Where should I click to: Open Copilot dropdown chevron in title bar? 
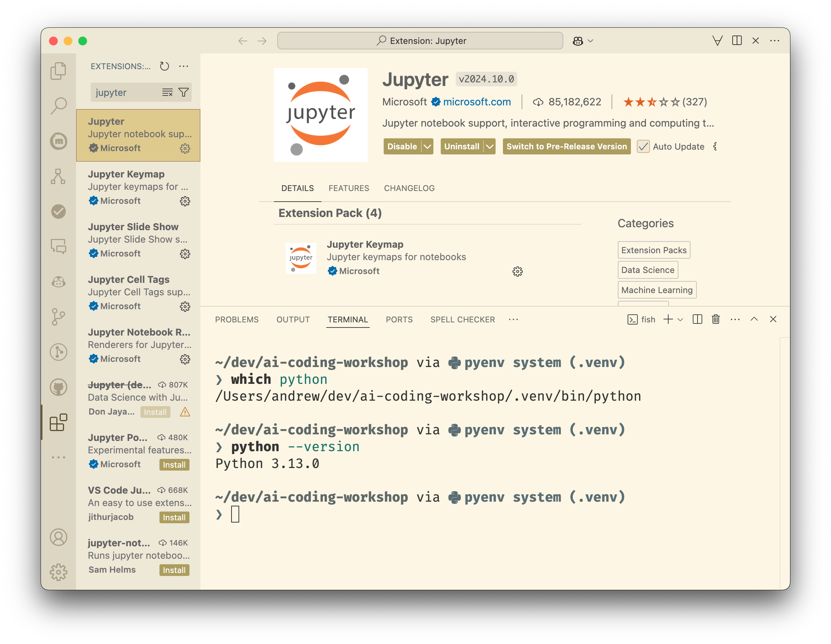591,41
